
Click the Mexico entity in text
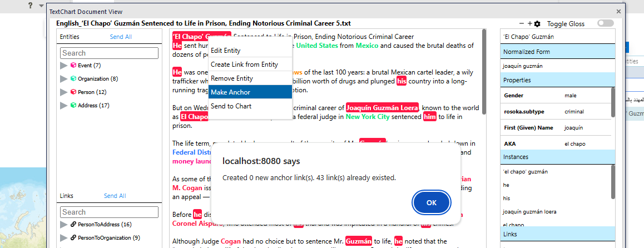coord(367,46)
